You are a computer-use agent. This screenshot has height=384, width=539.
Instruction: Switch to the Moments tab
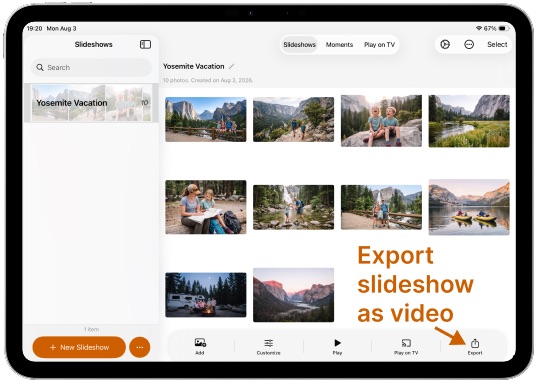click(339, 45)
